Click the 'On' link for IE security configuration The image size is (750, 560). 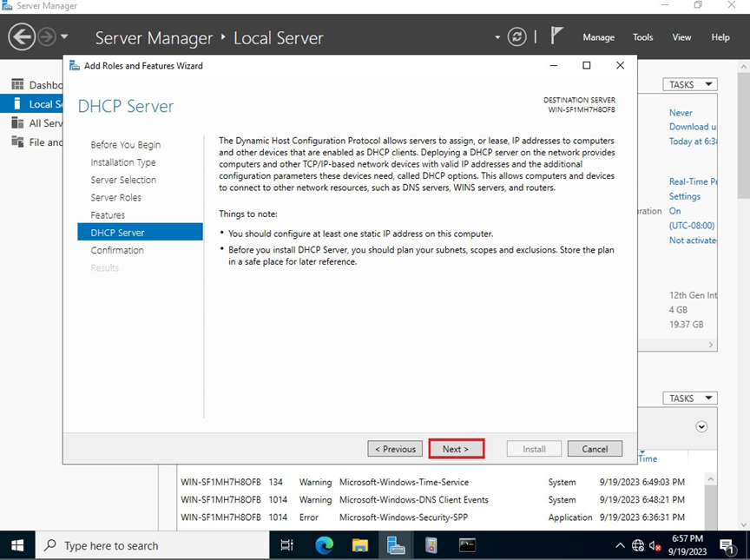(x=674, y=211)
